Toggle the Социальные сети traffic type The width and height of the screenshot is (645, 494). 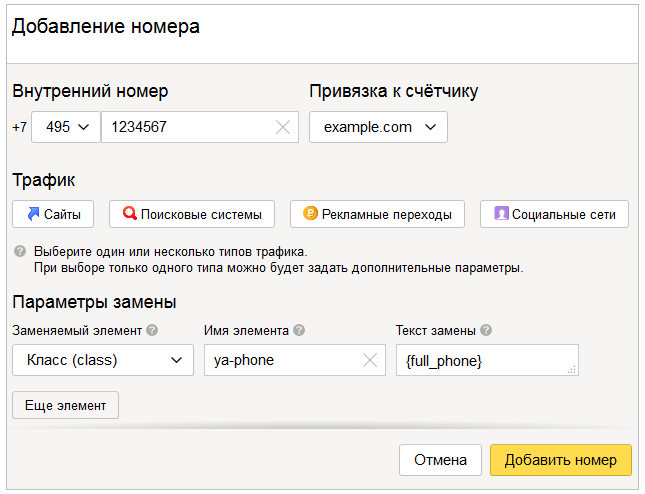[554, 214]
